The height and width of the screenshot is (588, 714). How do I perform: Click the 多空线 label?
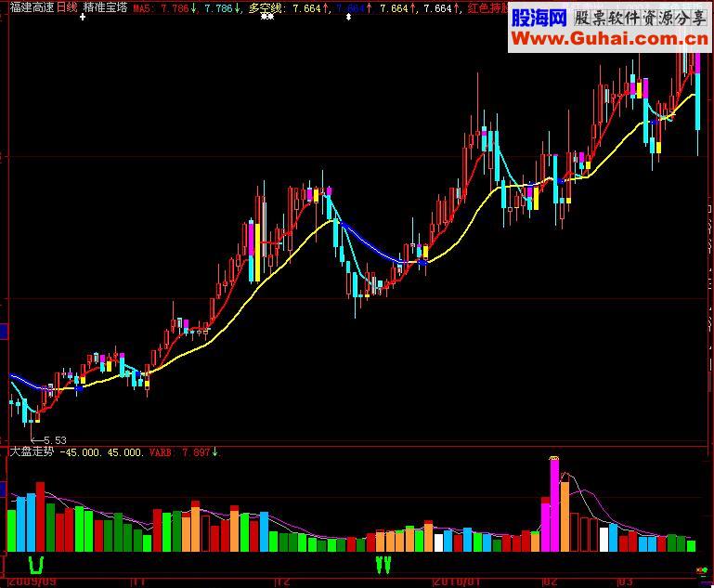click(x=267, y=8)
